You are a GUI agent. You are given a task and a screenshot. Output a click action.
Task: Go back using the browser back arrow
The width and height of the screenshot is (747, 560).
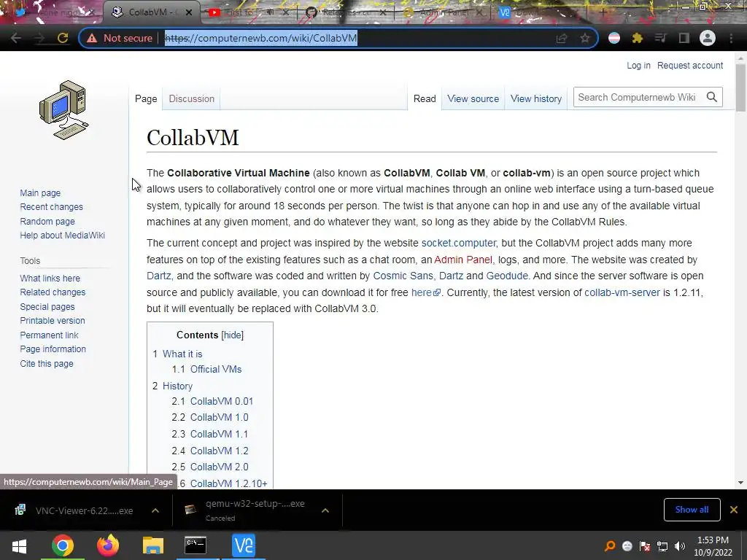(16, 38)
